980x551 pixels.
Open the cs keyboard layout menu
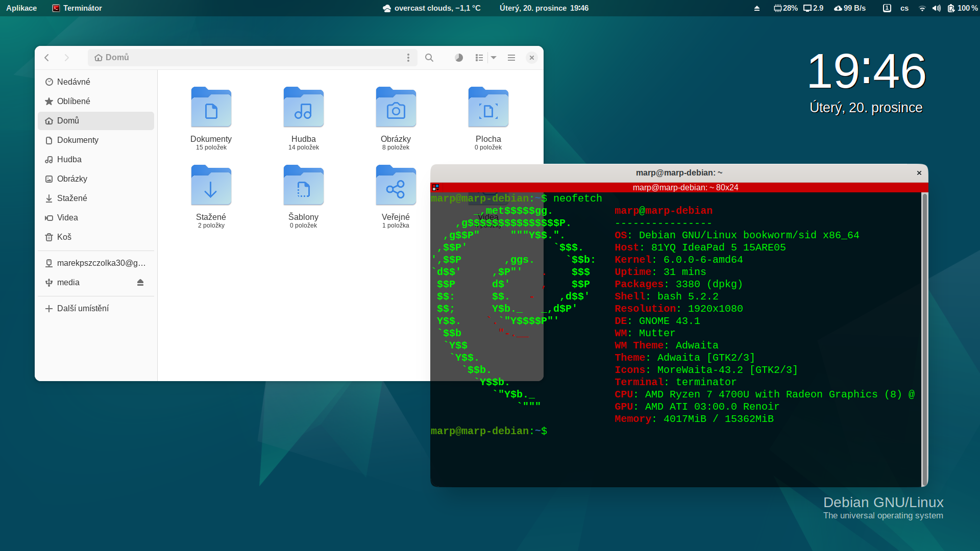coord(904,8)
